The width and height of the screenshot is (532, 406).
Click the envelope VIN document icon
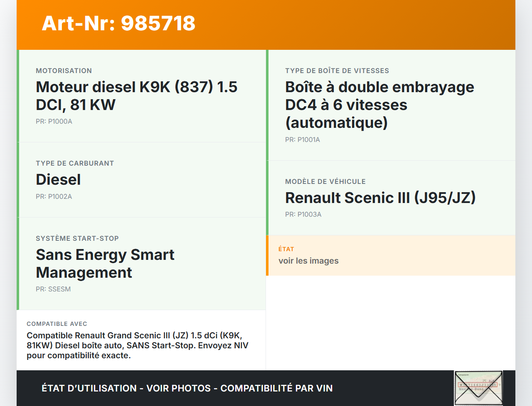click(x=478, y=387)
